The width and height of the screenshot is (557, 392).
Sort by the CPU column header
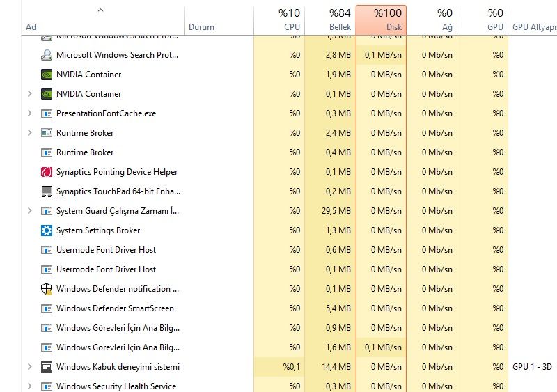coord(279,20)
